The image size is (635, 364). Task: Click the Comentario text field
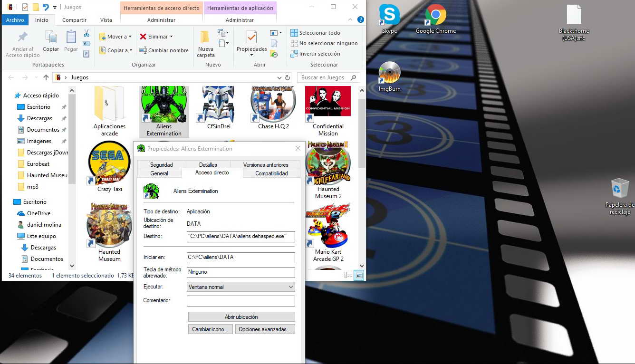(x=241, y=301)
